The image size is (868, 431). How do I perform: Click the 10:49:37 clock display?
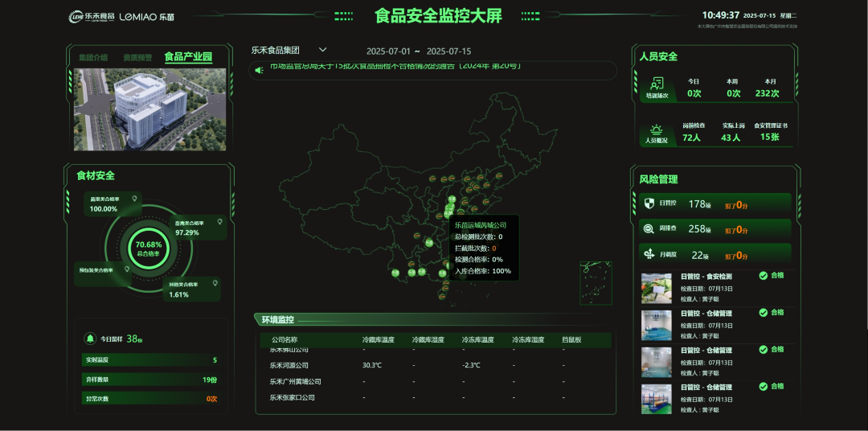click(x=721, y=15)
